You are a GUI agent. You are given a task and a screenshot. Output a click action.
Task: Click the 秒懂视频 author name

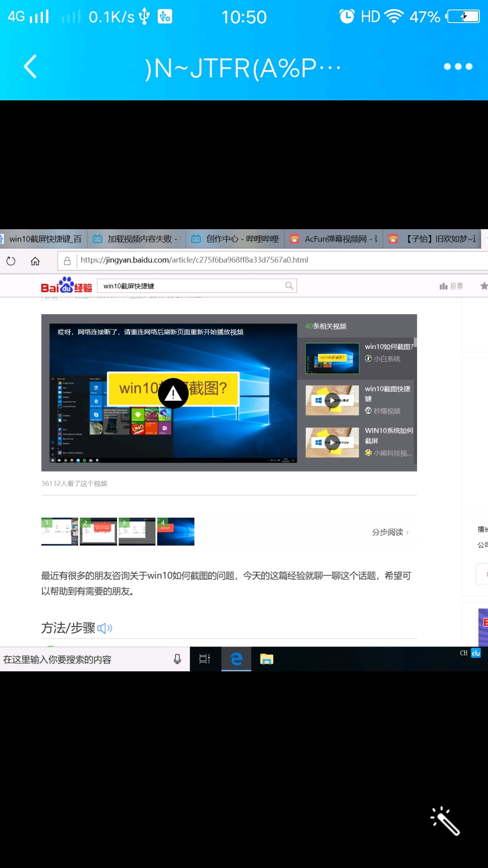387,411
